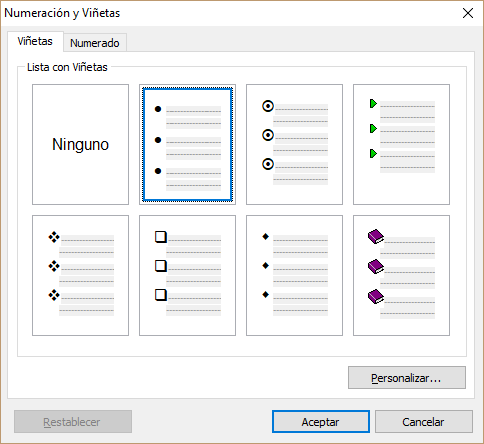Click the first green arrow bullet icon
Image resolution: width=484 pixels, height=444 pixels.
(x=373, y=104)
